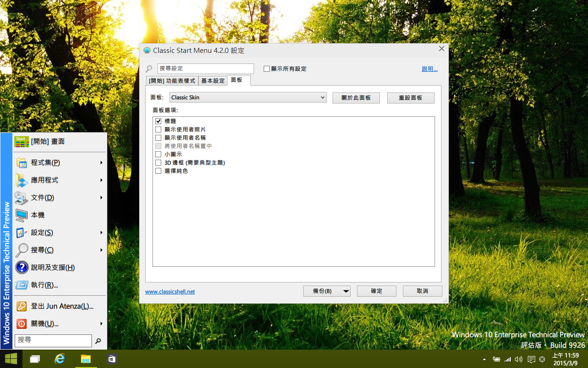
Task: Open Task View on the taskbar
Action: point(35,359)
